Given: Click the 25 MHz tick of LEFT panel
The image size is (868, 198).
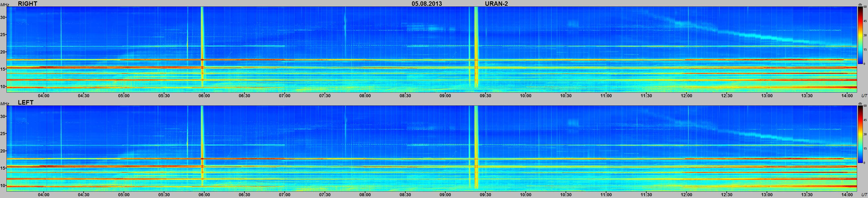Looking at the screenshot, I should coord(3,134).
